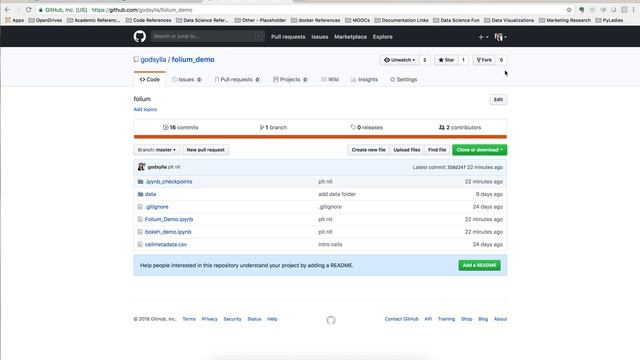This screenshot has width=640, height=360.
Task: Switch to the Code tab
Action: click(149, 80)
